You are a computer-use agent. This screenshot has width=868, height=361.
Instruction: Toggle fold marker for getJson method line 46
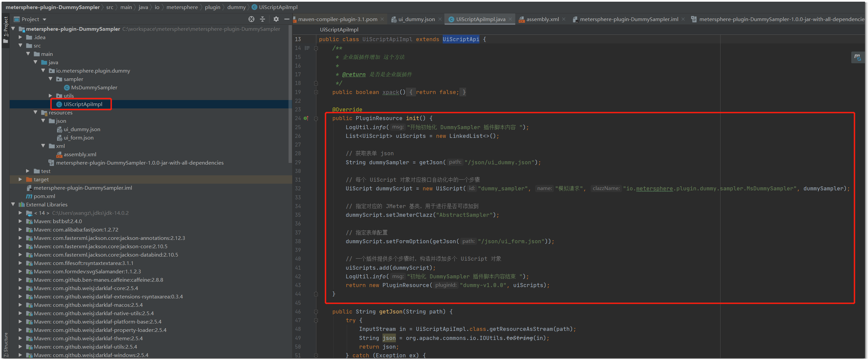pos(316,312)
